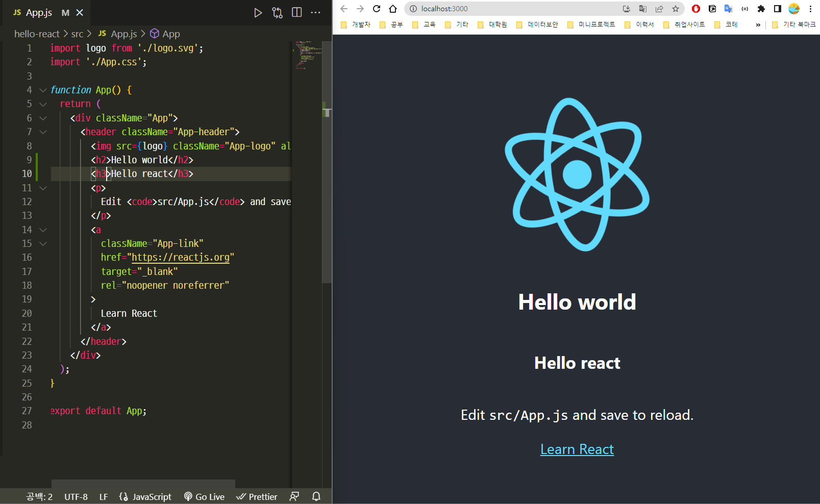The image size is (820, 504).
Task: Click the horizontal scrollbar in editor
Action: 143,484
